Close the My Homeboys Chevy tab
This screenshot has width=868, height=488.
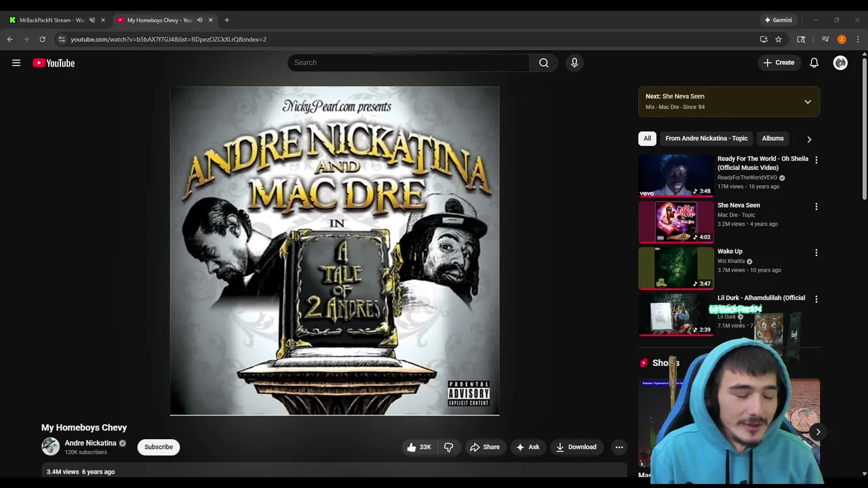click(210, 20)
